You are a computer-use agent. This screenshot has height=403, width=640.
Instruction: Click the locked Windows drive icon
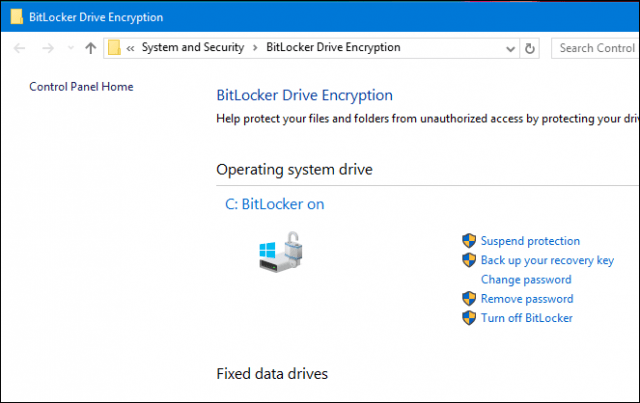pos(281,252)
